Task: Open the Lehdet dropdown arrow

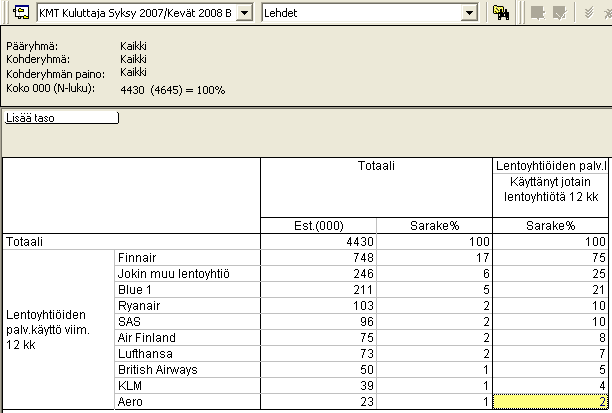Action: point(469,13)
